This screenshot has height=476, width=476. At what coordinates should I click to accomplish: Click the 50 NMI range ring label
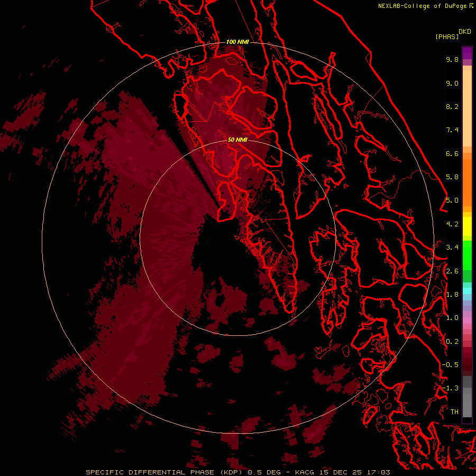[x=237, y=140]
